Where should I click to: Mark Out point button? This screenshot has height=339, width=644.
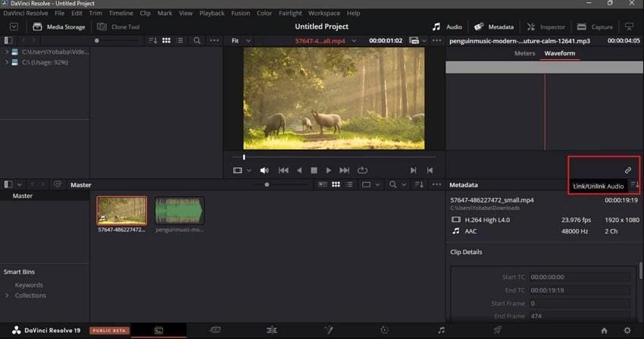coord(430,170)
